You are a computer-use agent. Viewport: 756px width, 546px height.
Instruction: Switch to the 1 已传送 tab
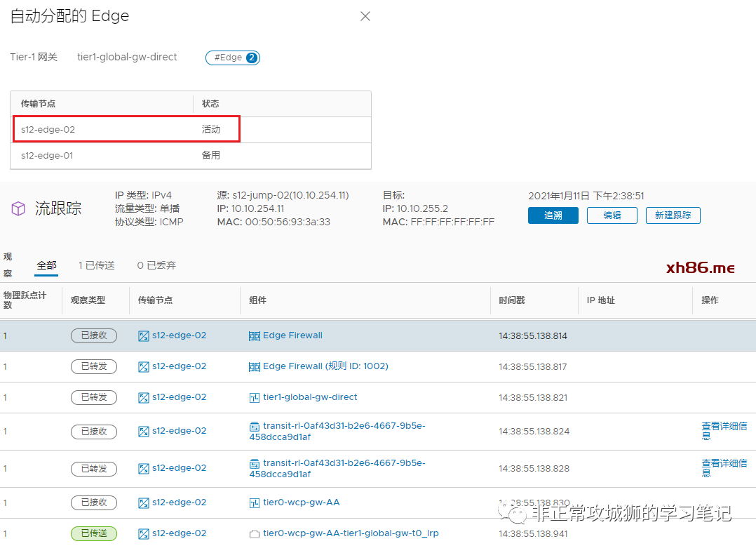(96, 266)
